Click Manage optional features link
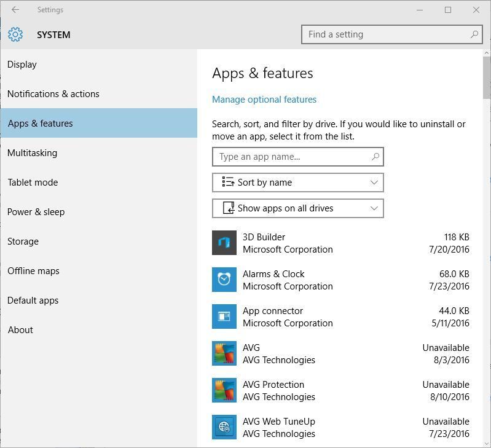The image size is (491, 448). (x=264, y=100)
